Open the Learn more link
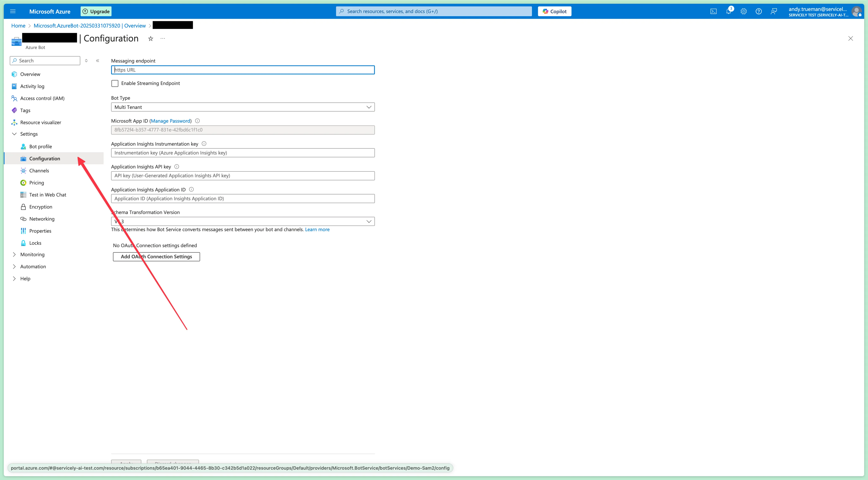Image resolution: width=868 pixels, height=480 pixels. pos(317,230)
